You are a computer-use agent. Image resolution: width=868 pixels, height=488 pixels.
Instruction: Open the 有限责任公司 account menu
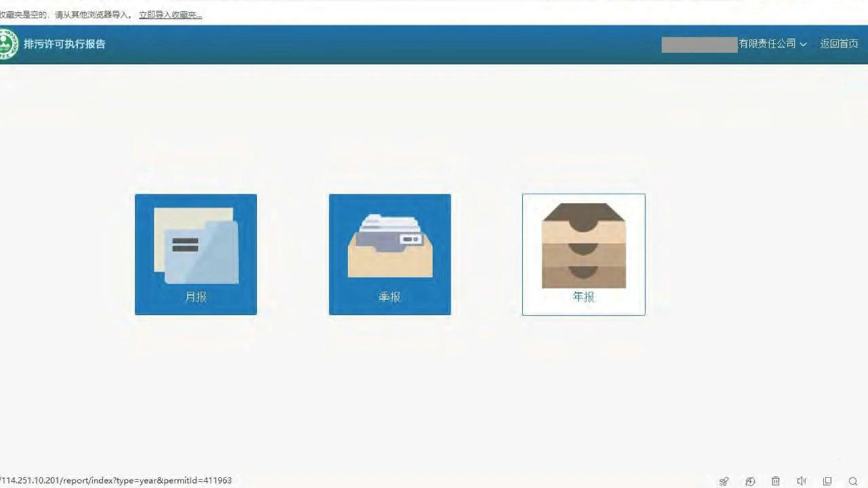coord(767,44)
